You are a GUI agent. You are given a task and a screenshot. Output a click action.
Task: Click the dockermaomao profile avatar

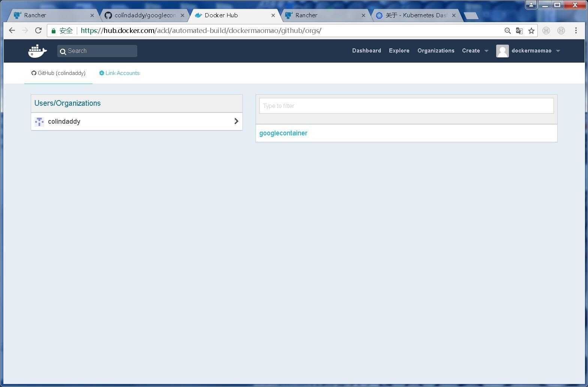(502, 51)
